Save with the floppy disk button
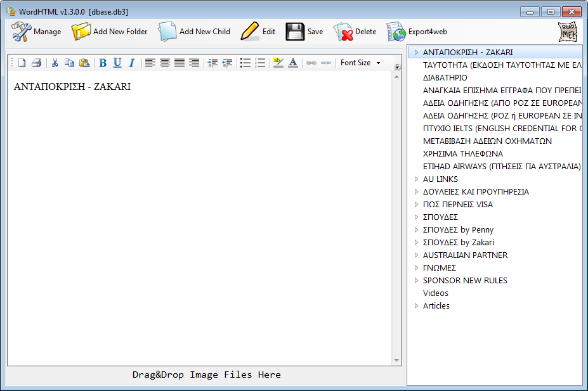 tap(304, 32)
